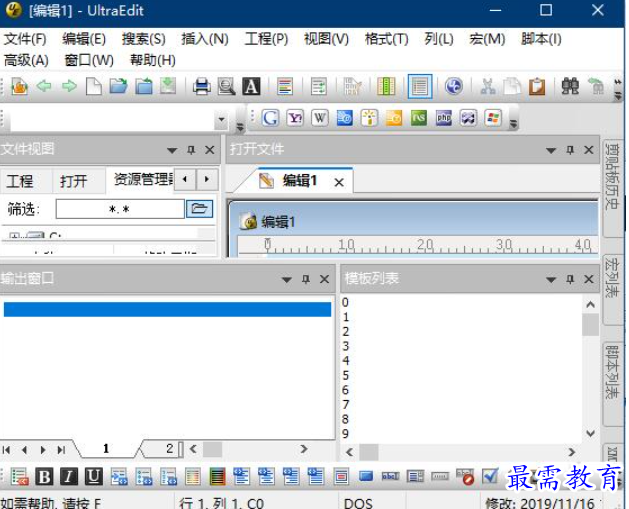Viewport: 629px width, 509px height.
Task: Open the 高级(A) menu
Action: point(26,60)
